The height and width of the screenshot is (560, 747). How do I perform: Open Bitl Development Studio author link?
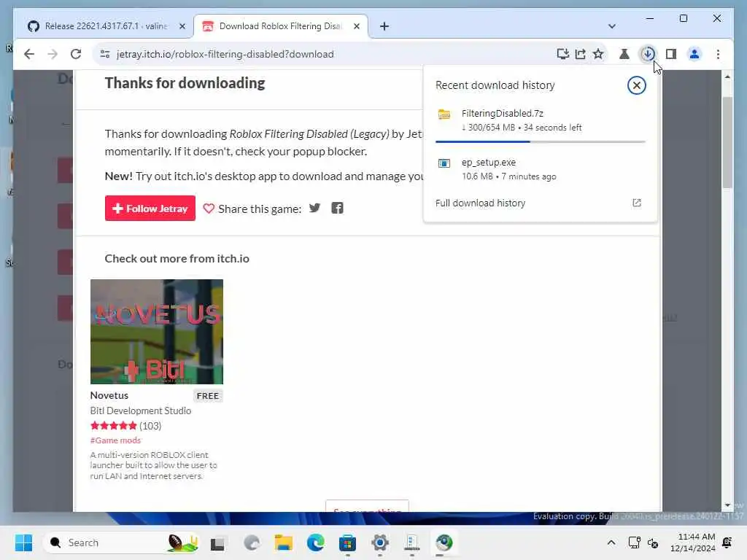click(x=141, y=411)
